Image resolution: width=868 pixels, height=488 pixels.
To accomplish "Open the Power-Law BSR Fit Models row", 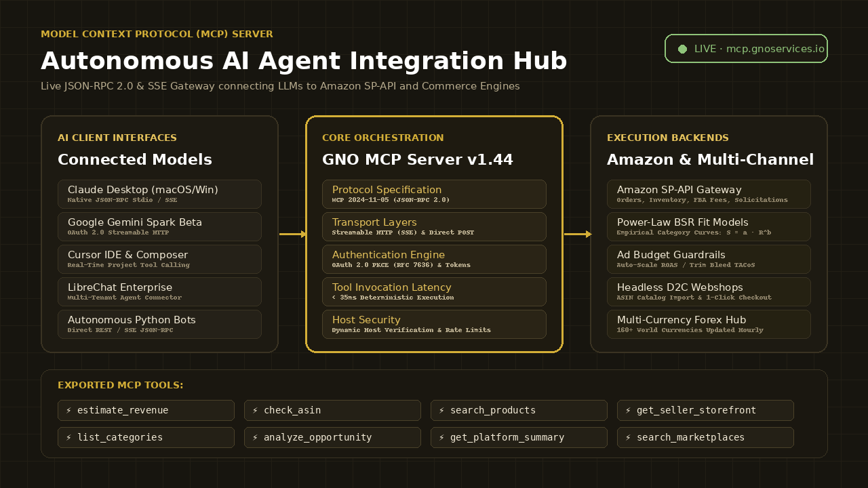I will (x=709, y=226).
